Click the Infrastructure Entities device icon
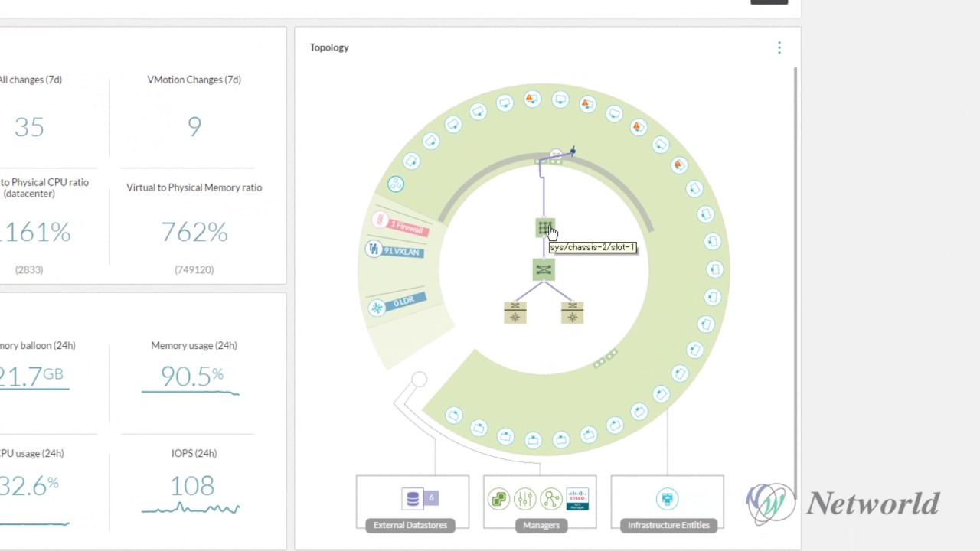Screen dimensions: 980x551 coord(667,500)
